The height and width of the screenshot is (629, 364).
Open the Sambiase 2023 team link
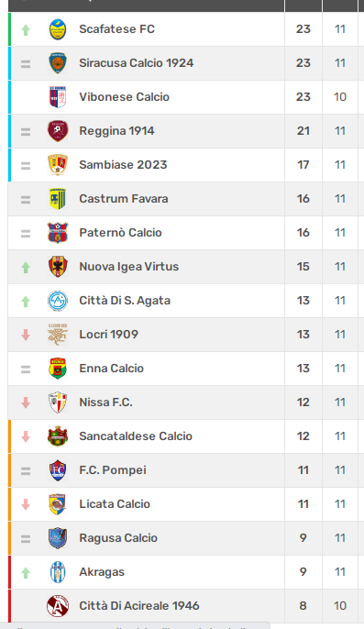click(x=123, y=165)
